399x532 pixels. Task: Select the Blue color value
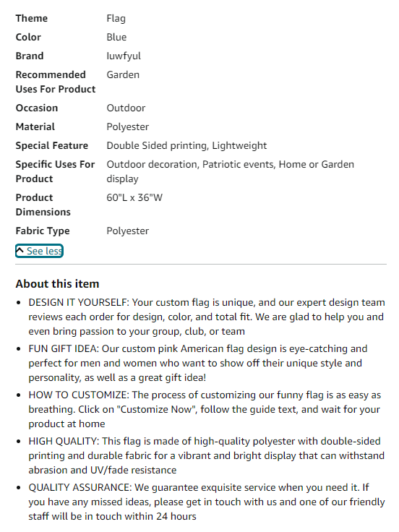coord(116,37)
